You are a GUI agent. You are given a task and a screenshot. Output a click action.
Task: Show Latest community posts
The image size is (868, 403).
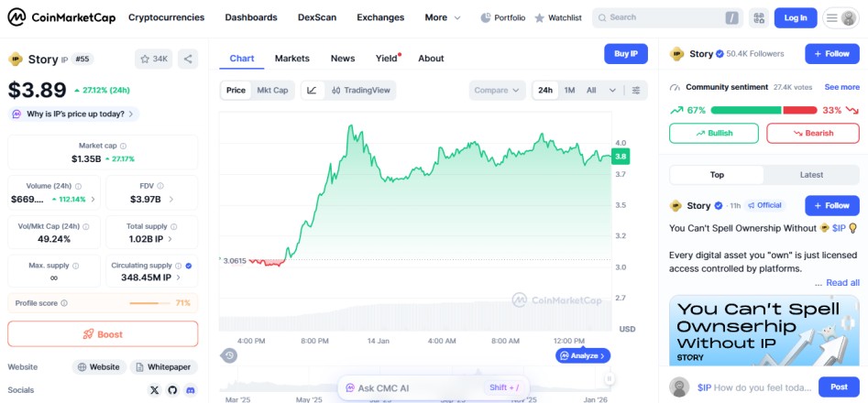811,175
